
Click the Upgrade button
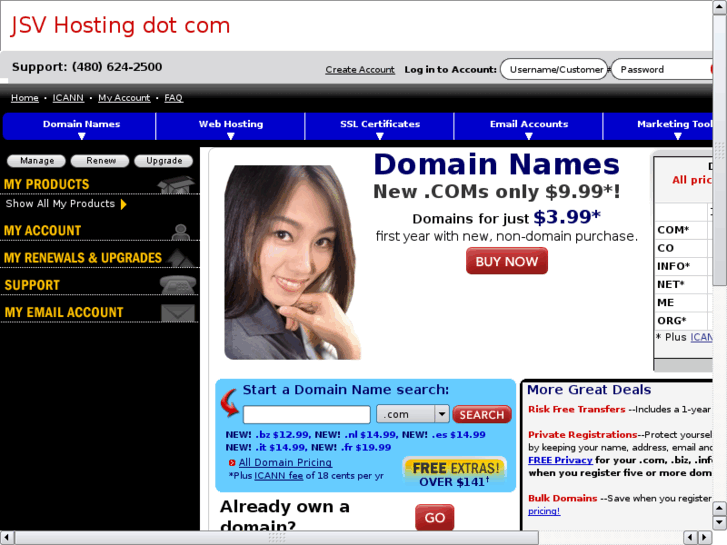(x=164, y=161)
